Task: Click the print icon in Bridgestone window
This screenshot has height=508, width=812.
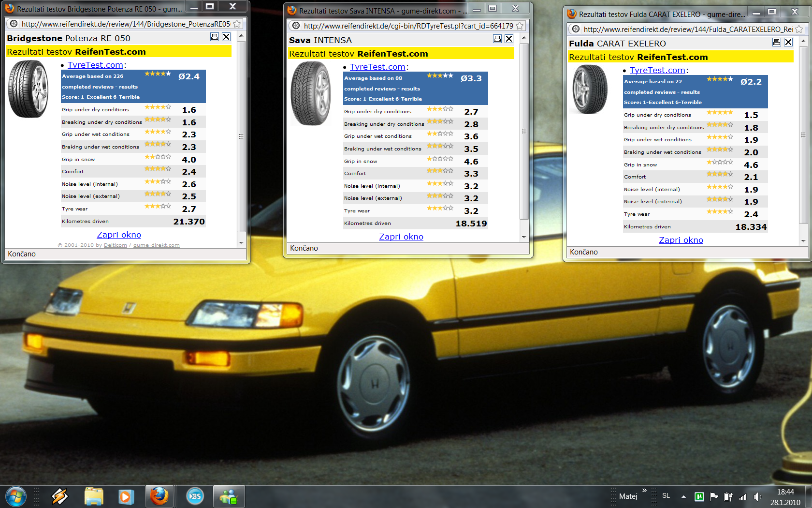Action: 215,37
